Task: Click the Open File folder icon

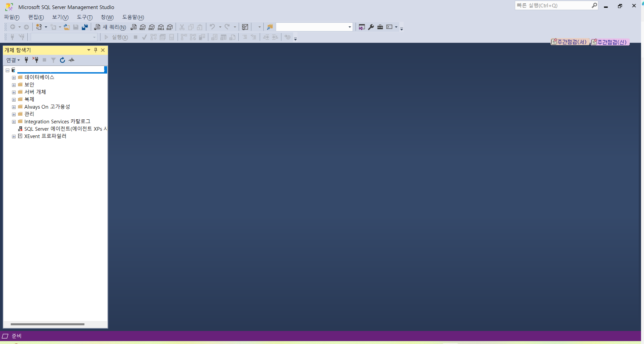Action: 67,27
